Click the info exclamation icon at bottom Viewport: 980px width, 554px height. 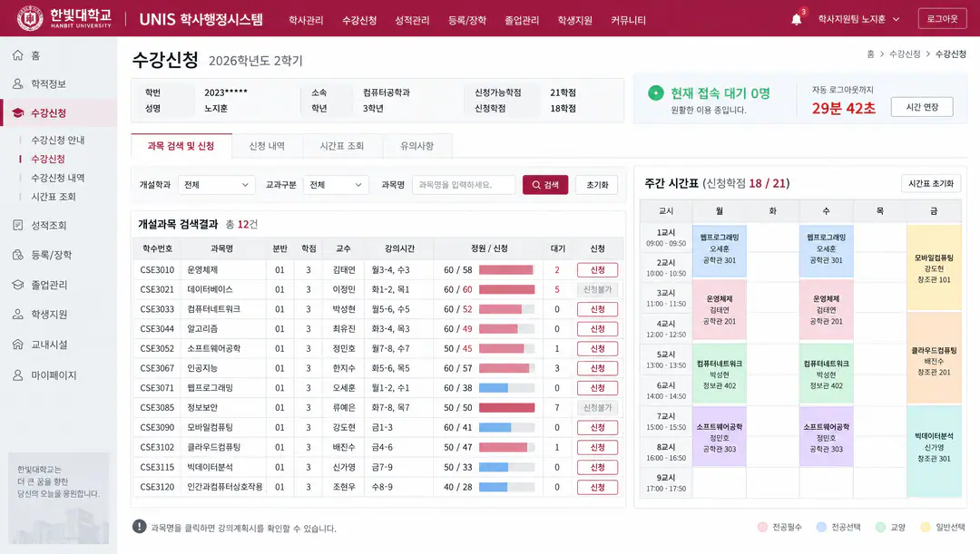click(x=140, y=527)
